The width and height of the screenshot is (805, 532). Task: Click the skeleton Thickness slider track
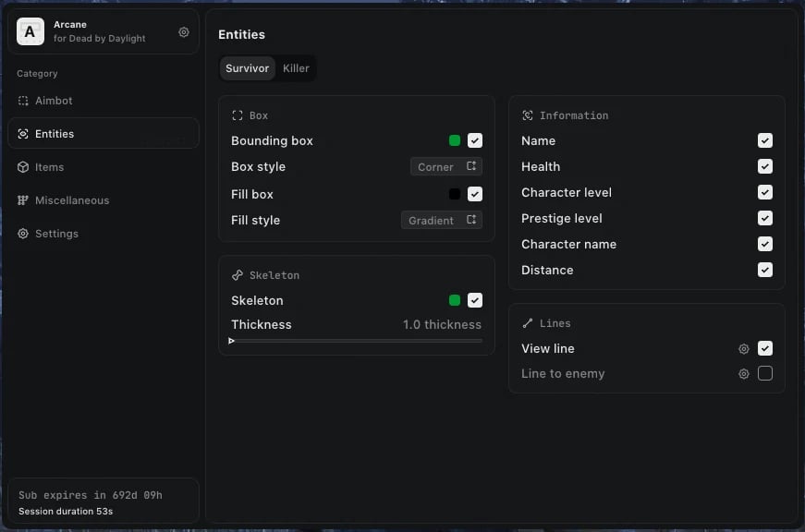pos(357,341)
